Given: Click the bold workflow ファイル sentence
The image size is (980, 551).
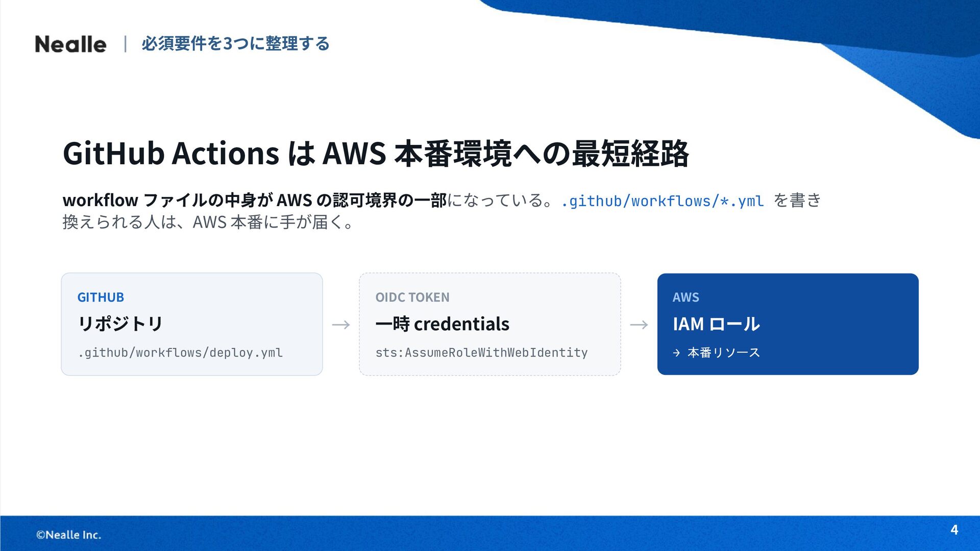Looking at the screenshot, I should 255,200.
